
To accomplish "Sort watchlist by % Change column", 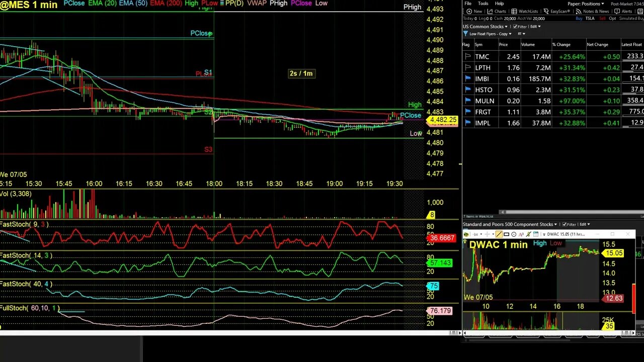I will click(x=561, y=44).
